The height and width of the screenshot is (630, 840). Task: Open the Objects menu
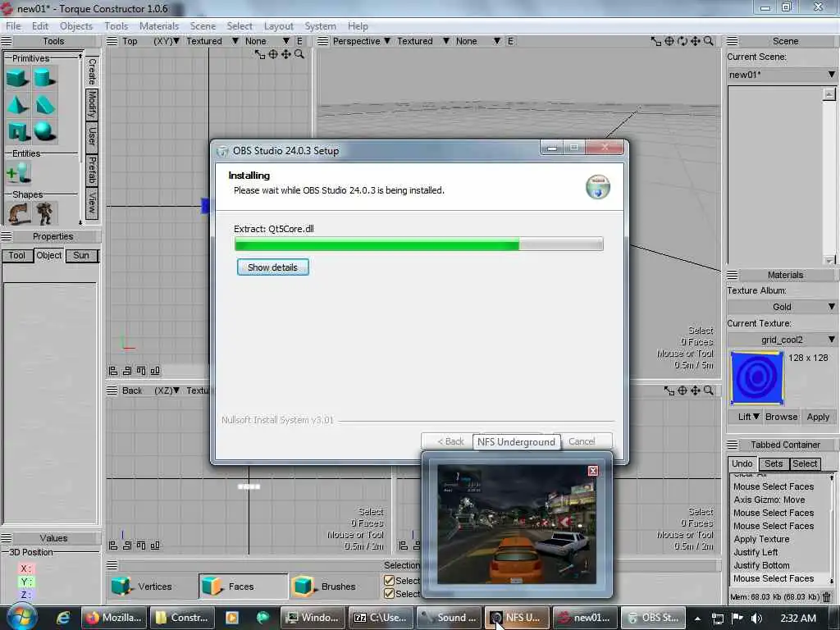click(x=76, y=26)
